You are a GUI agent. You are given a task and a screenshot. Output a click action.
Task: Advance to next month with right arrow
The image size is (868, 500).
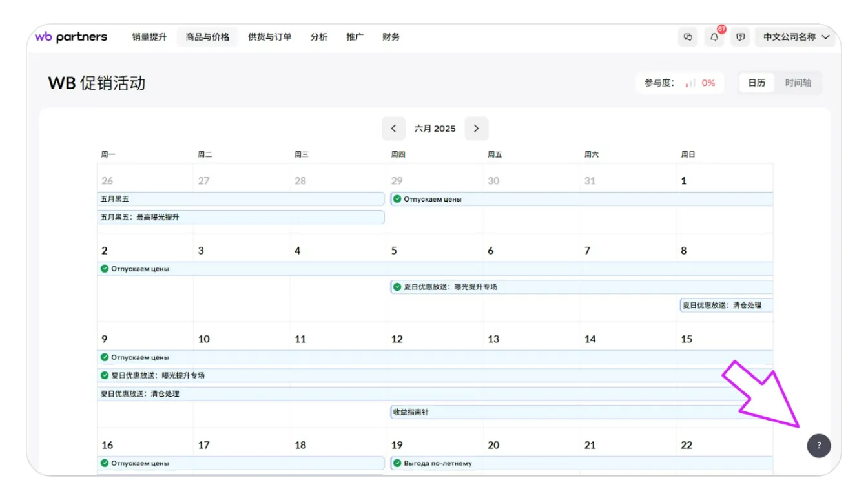click(476, 129)
